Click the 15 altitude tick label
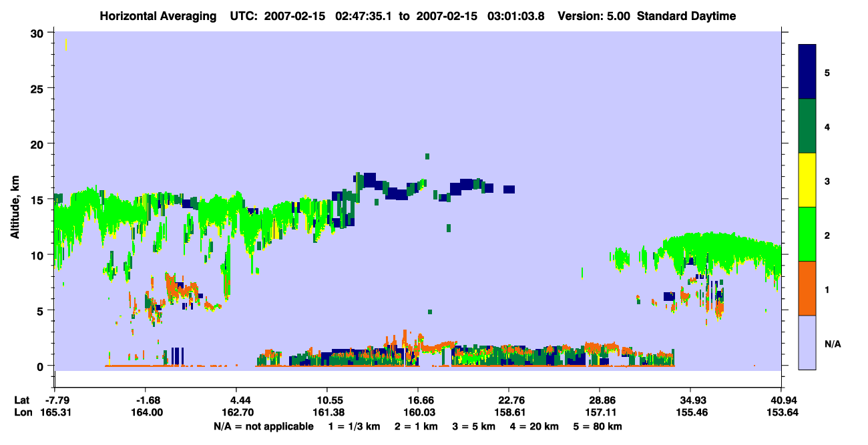Viewport: 868px width, 445px height. 38,199
